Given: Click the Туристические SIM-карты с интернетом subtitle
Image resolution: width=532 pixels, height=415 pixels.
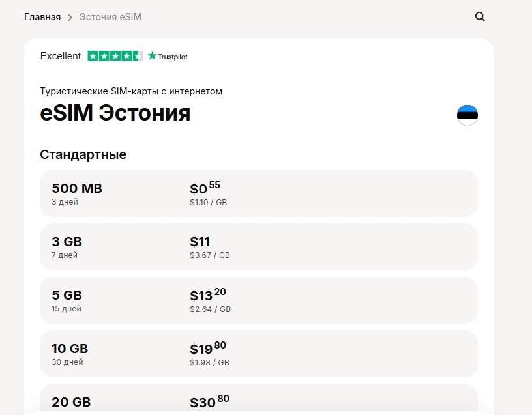Looking at the screenshot, I should pyautogui.click(x=131, y=91).
